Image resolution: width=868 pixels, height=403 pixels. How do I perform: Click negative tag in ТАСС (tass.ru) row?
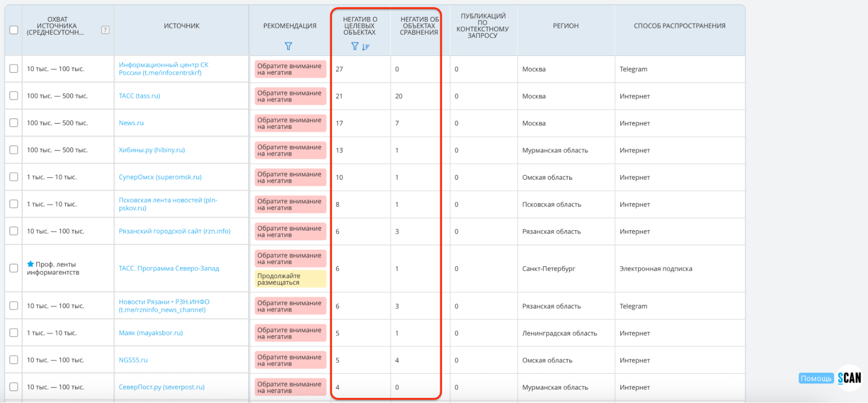click(290, 96)
